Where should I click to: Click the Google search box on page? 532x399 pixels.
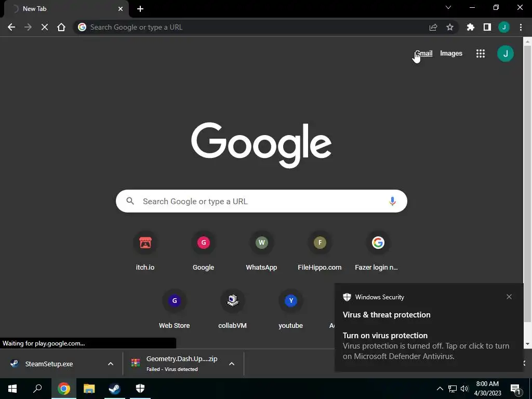click(261, 201)
